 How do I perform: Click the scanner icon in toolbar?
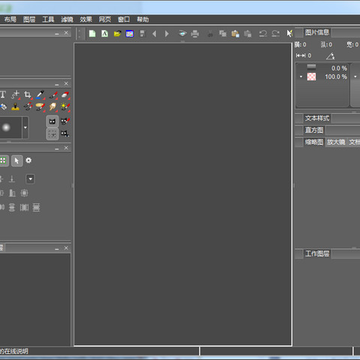pyautogui.click(x=182, y=33)
